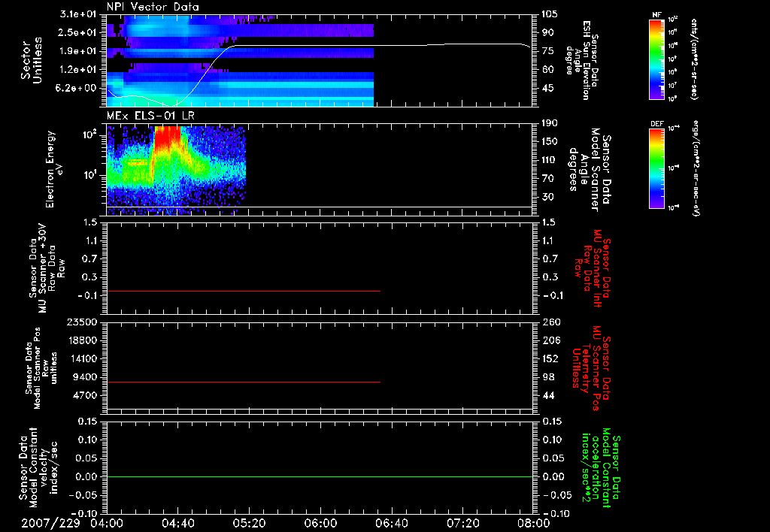Click the 23500 scanner position tick value
The height and width of the screenshot is (532, 770).
[82, 322]
